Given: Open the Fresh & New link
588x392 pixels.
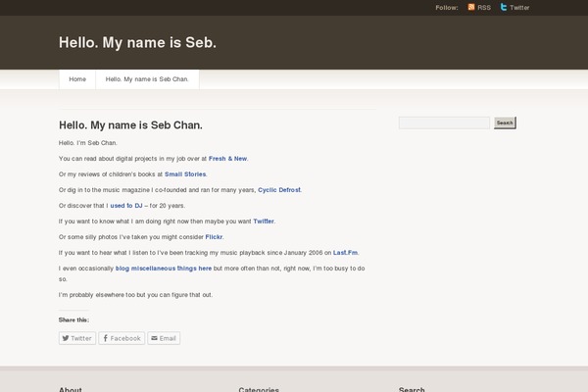Looking at the screenshot, I should [227, 159].
